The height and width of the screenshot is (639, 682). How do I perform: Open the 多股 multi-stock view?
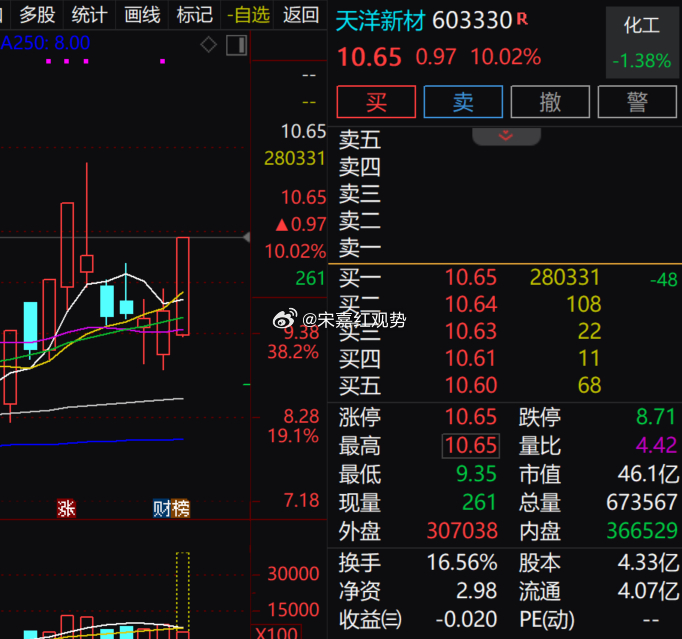(37, 15)
